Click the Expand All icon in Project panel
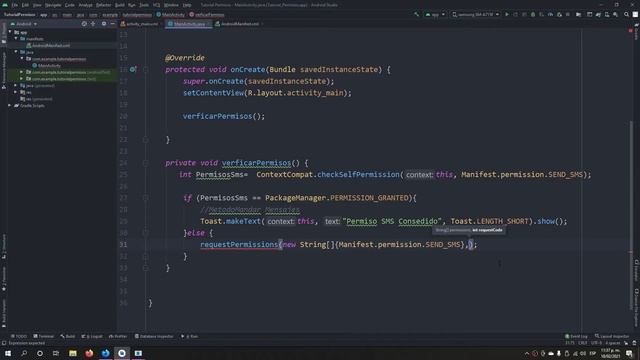This screenshot has height=360, width=640. coord(93,24)
